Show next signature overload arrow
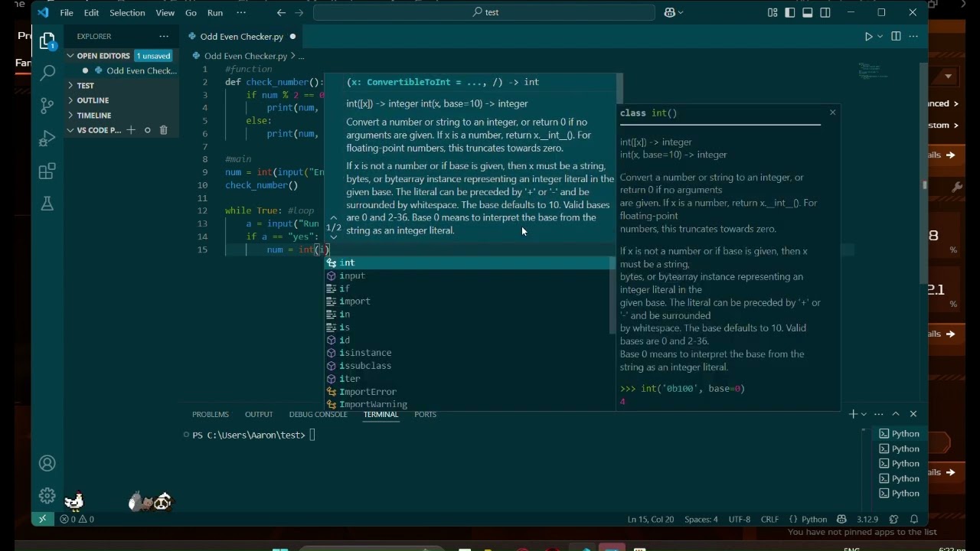 pyautogui.click(x=333, y=237)
